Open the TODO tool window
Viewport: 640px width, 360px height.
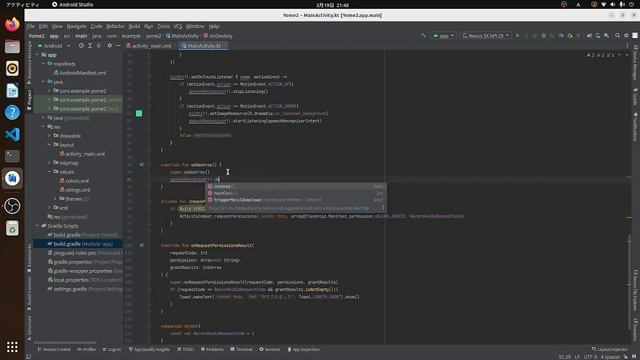tap(186, 349)
